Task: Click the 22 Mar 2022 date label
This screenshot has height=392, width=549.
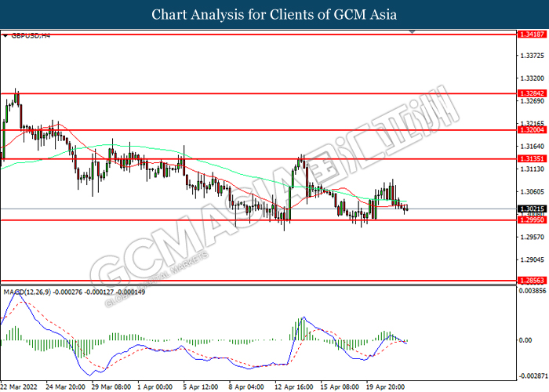Action: (19, 387)
